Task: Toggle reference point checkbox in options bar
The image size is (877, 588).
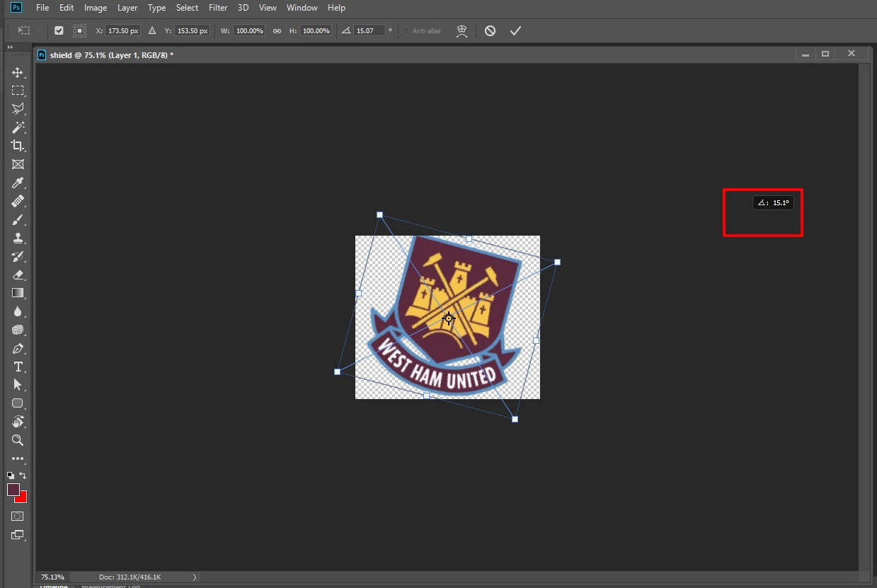Action: point(59,30)
